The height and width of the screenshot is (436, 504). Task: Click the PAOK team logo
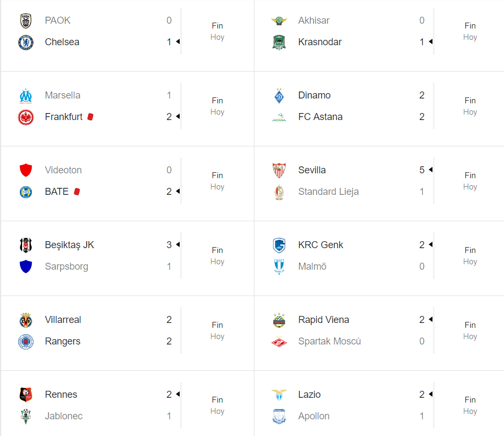(x=26, y=20)
